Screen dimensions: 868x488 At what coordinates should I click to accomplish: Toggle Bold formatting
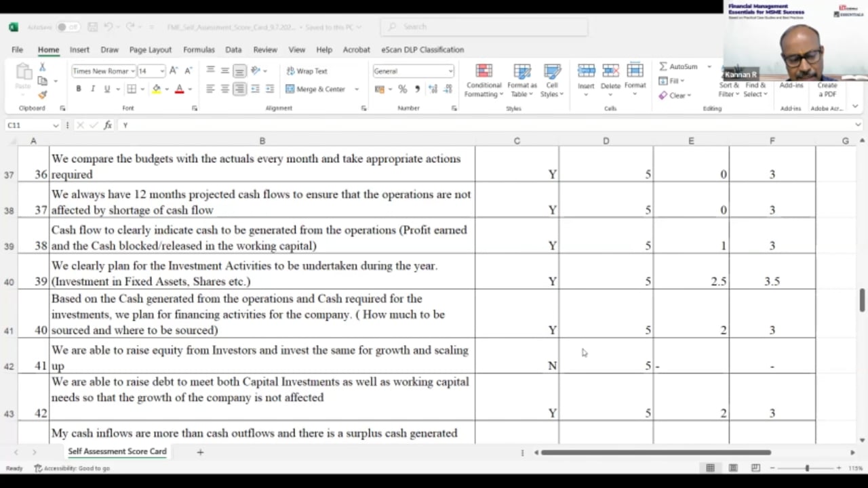tap(78, 89)
